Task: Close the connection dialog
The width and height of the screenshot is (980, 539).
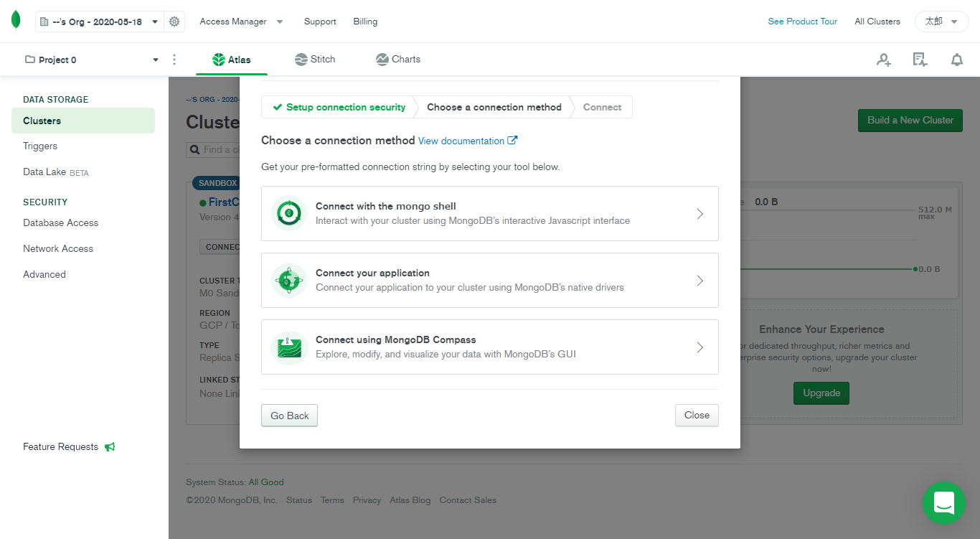Action: 697,415
